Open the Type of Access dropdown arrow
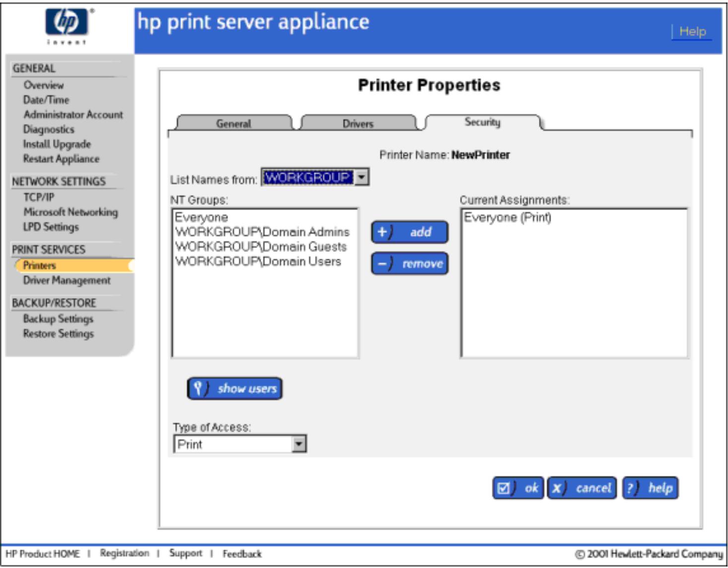The height and width of the screenshot is (568, 728). (x=299, y=444)
